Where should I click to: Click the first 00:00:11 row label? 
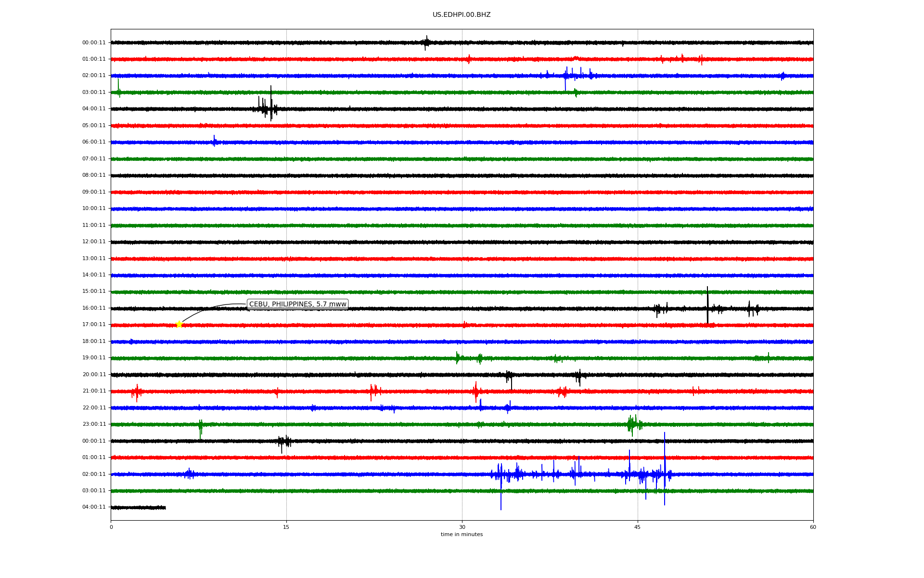pyautogui.click(x=94, y=43)
